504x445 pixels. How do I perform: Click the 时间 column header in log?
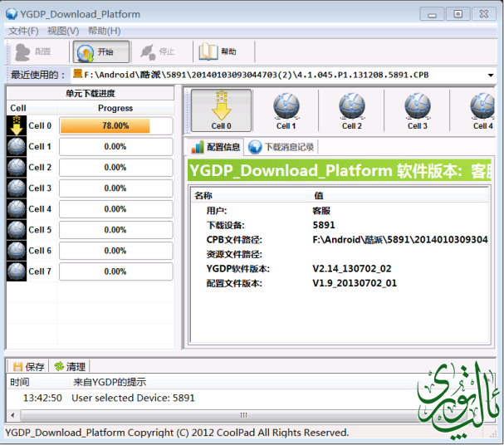pos(38,382)
